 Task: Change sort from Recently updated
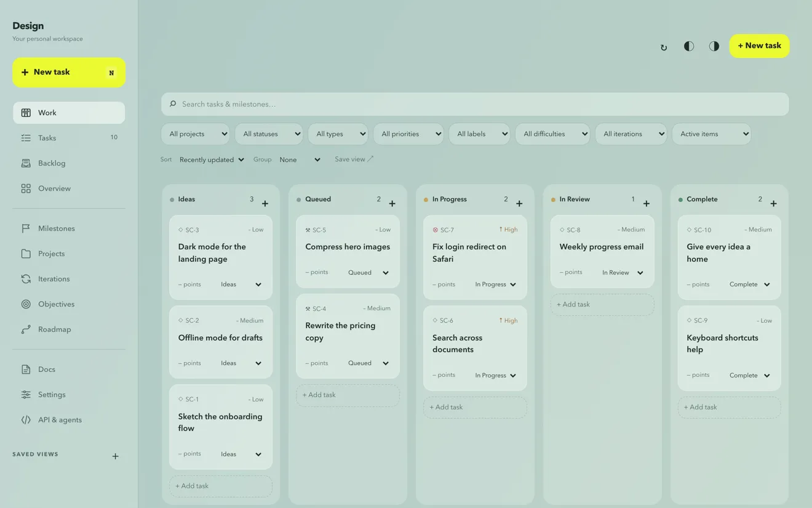(x=212, y=159)
